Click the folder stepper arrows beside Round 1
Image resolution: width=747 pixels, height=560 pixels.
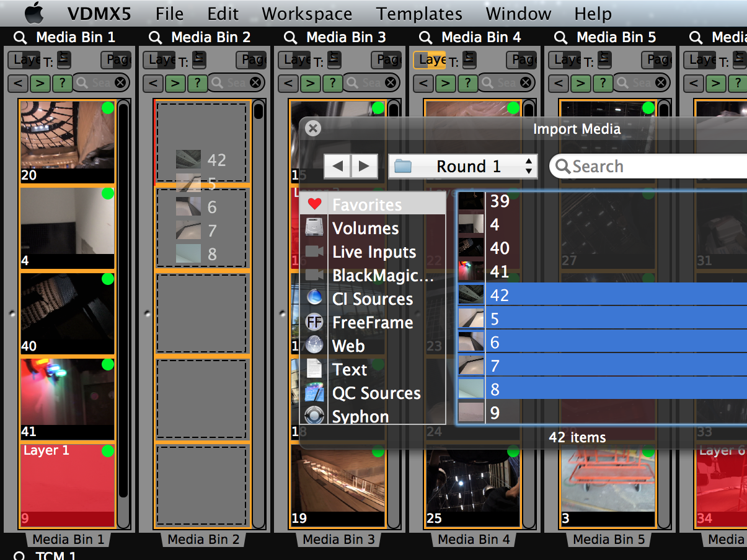click(528, 166)
